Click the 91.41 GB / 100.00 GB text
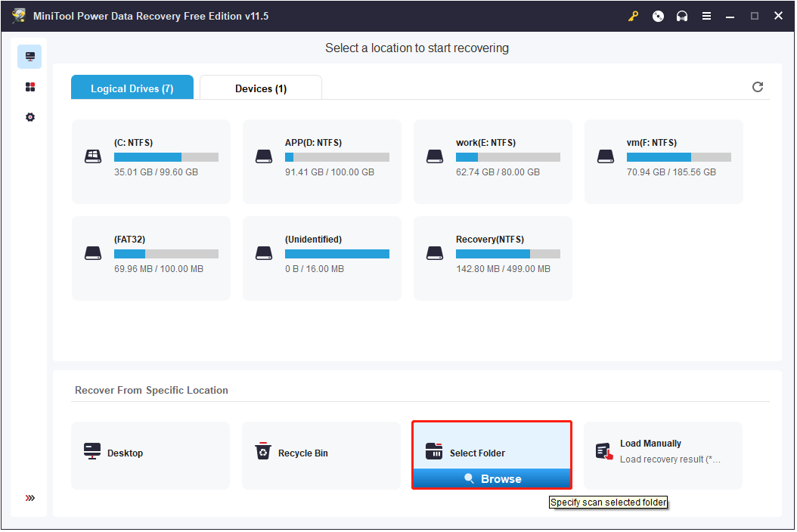Image resolution: width=797 pixels, height=532 pixels. point(330,172)
